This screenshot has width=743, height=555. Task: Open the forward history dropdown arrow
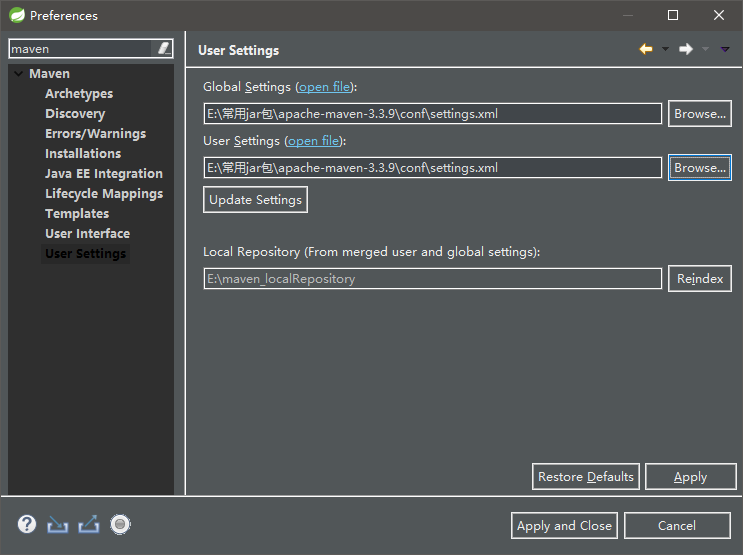tap(706, 49)
